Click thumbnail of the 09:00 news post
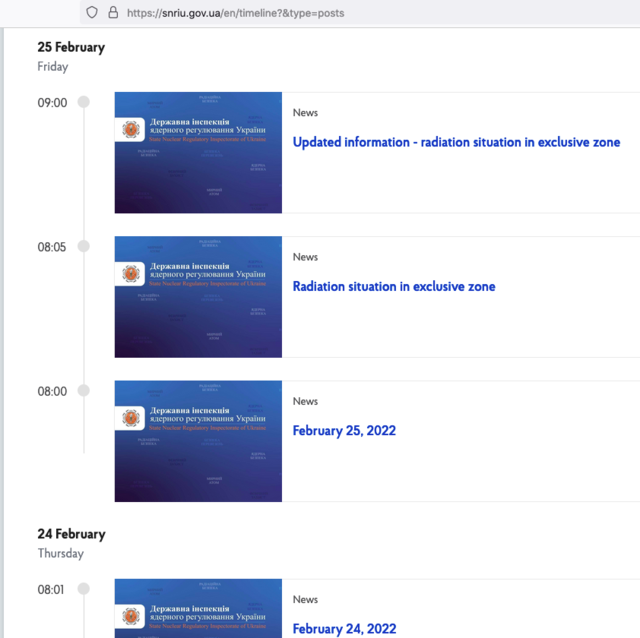 [198, 153]
